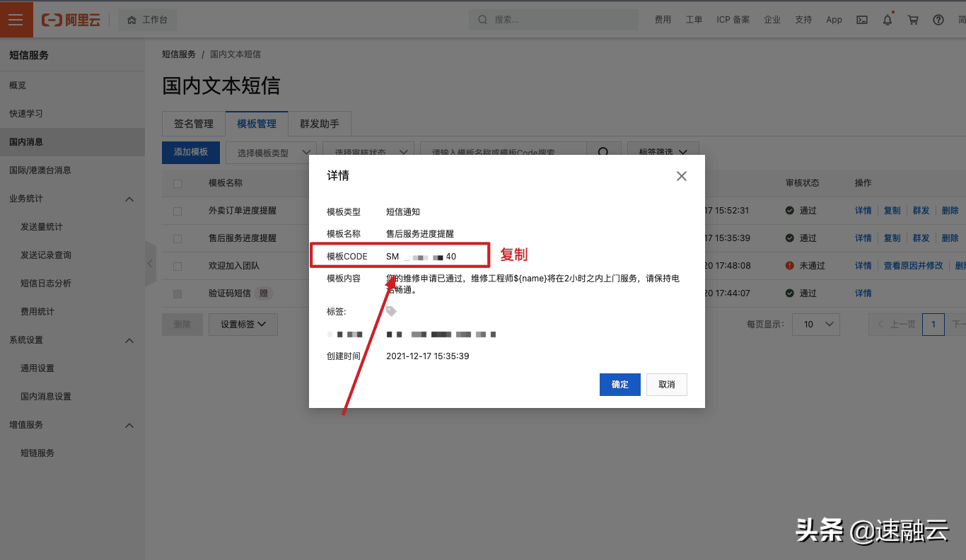Image resolution: width=966 pixels, height=560 pixels.
Task: Collapse the 业务统计 sidebar section
Action: 129,199
